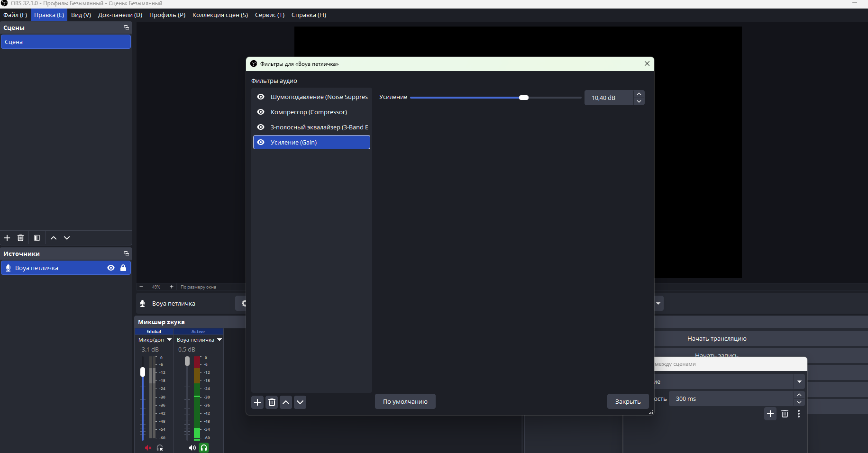This screenshot has height=453, width=868.
Task: Mute the Boya петличка mixer channel
Action: (x=192, y=448)
